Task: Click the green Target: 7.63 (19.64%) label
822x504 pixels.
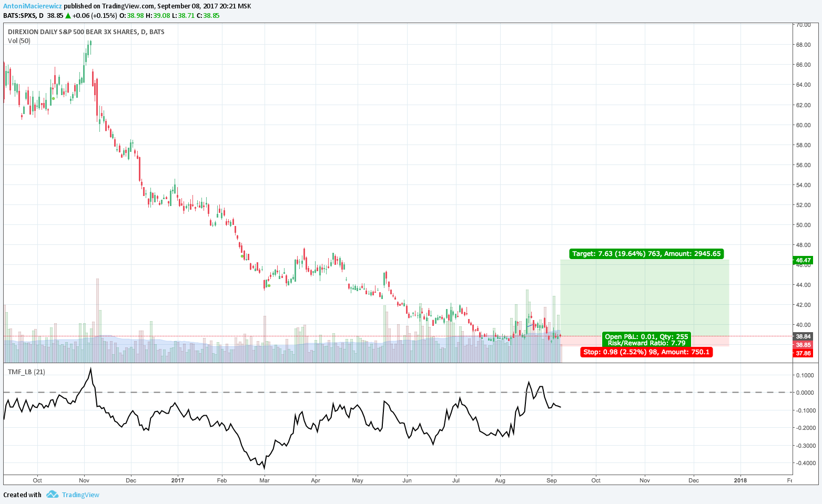Action: 646,254
